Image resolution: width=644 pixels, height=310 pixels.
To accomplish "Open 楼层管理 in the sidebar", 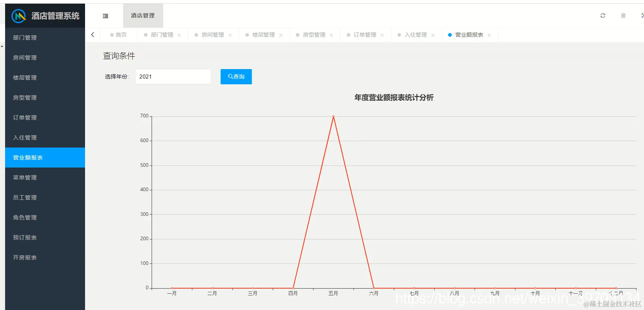I will (45, 77).
